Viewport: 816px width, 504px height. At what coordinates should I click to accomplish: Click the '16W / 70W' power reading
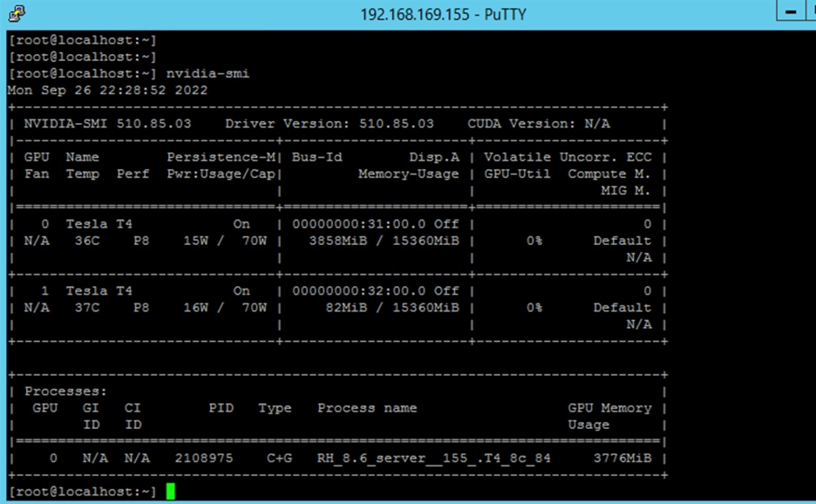pos(225,308)
